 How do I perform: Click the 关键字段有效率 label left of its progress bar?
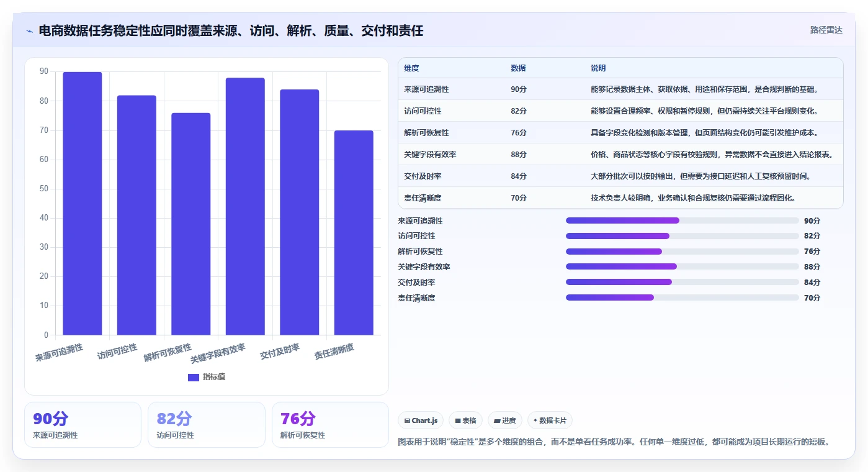[x=424, y=266]
